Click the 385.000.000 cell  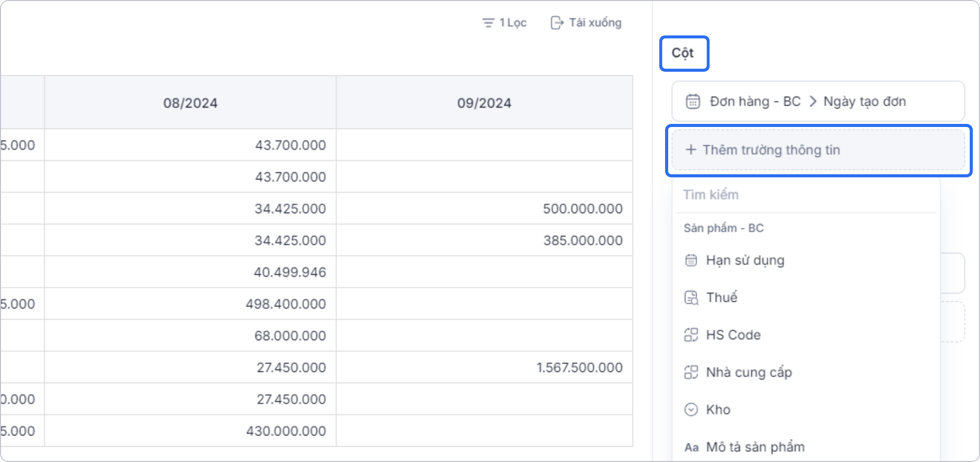point(484,240)
